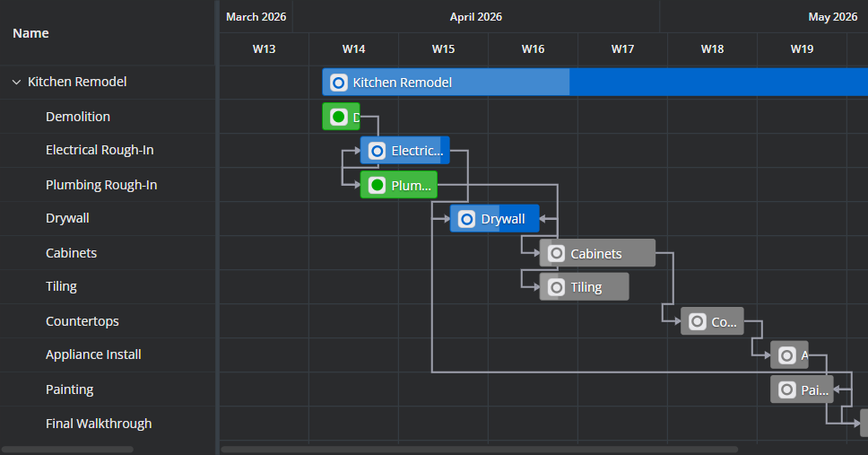Select the Electrical Rough-In row
This screenshot has height=455, width=868.
click(108, 150)
